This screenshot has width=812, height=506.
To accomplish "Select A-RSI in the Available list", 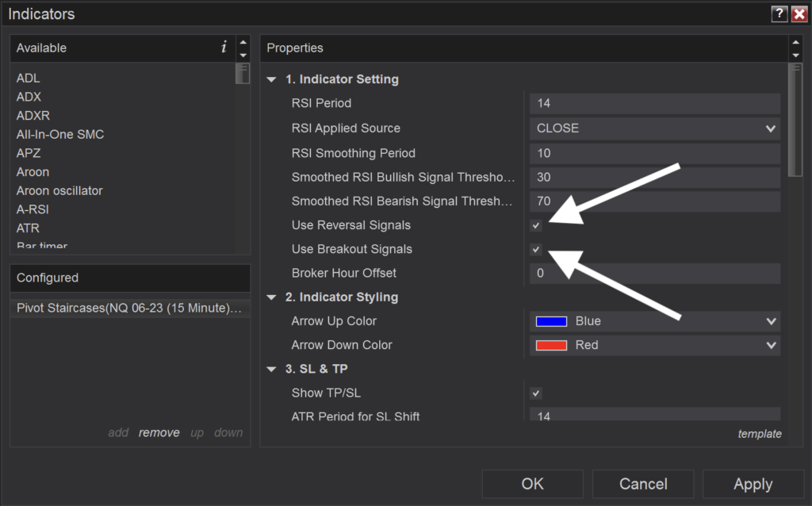I will pos(33,209).
